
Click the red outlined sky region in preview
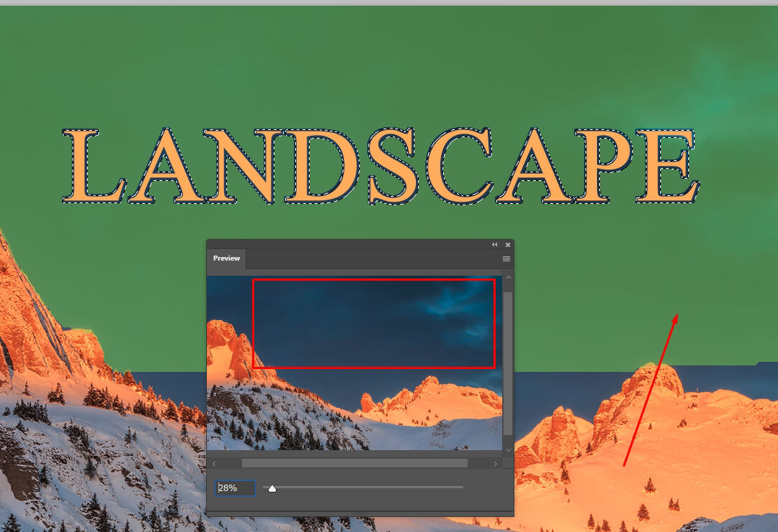tap(374, 322)
